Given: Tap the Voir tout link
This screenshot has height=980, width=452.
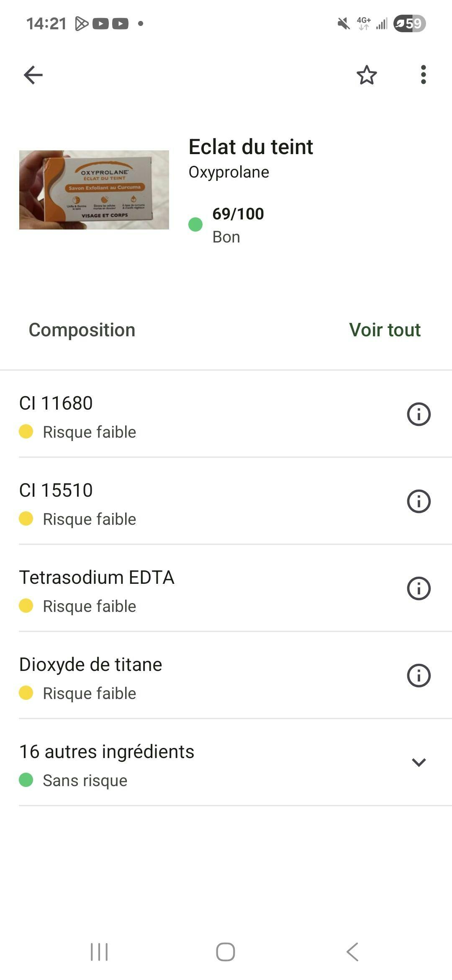Looking at the screenshot, I should coord(385,330).
